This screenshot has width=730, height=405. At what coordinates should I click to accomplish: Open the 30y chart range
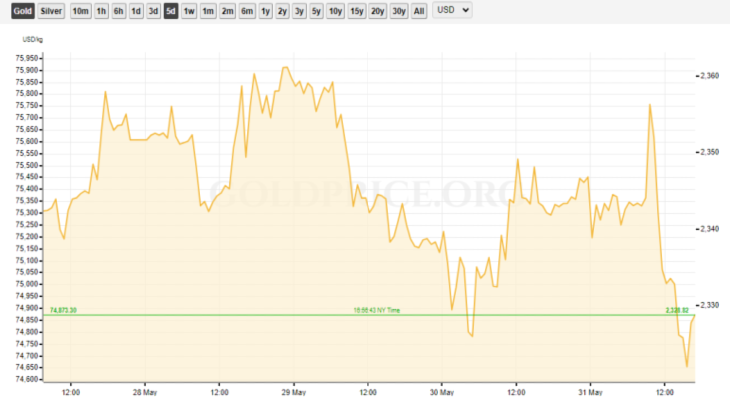[x=399, y=11]
